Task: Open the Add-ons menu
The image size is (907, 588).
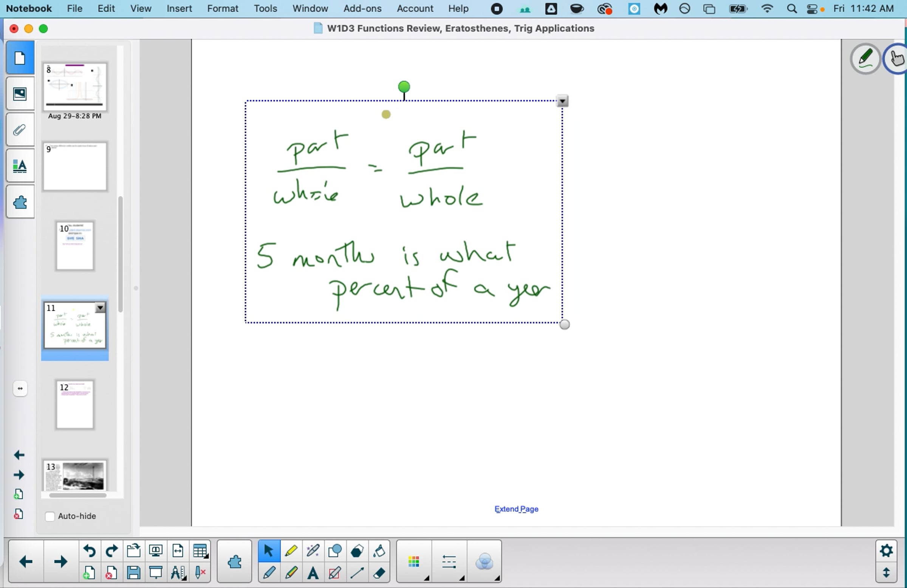Action: 362,8
